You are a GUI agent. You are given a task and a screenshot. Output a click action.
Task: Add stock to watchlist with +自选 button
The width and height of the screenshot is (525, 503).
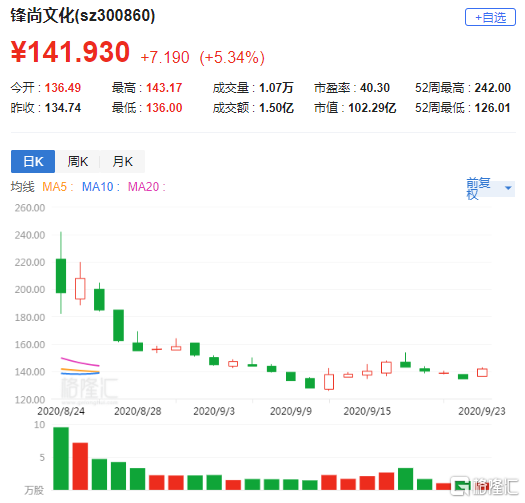tap(490, 17)
